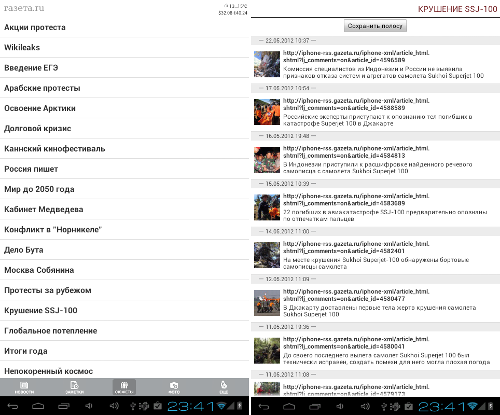Screen dimensions: 500x415
Task: Tap volume up icon on right screen
Action: (x=365, y=406)
